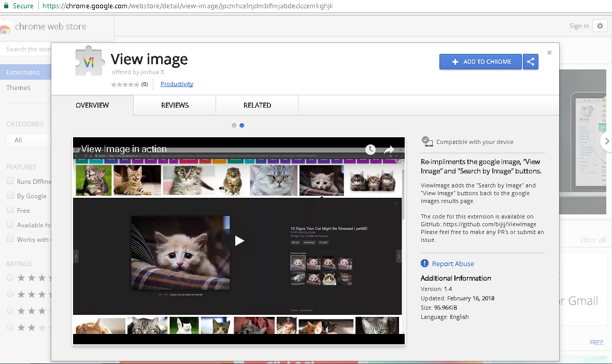Click Sign in at the top right

pos(578,26)
